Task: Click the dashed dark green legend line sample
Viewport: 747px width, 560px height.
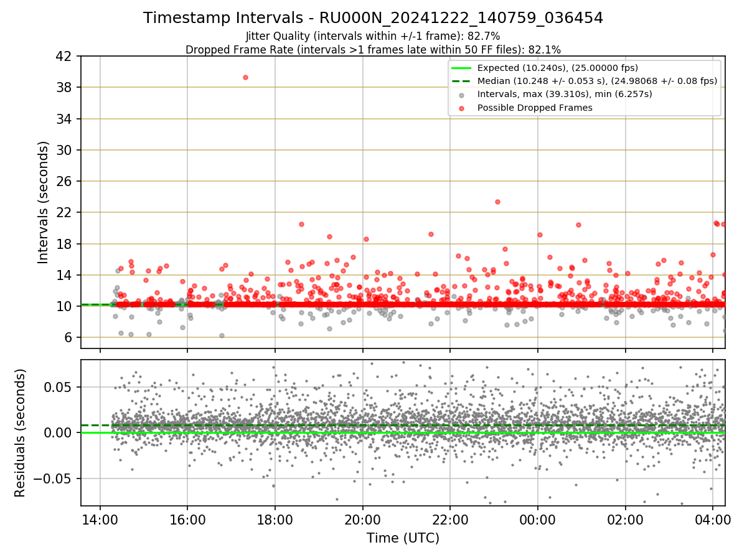Action: pos(461,81)
